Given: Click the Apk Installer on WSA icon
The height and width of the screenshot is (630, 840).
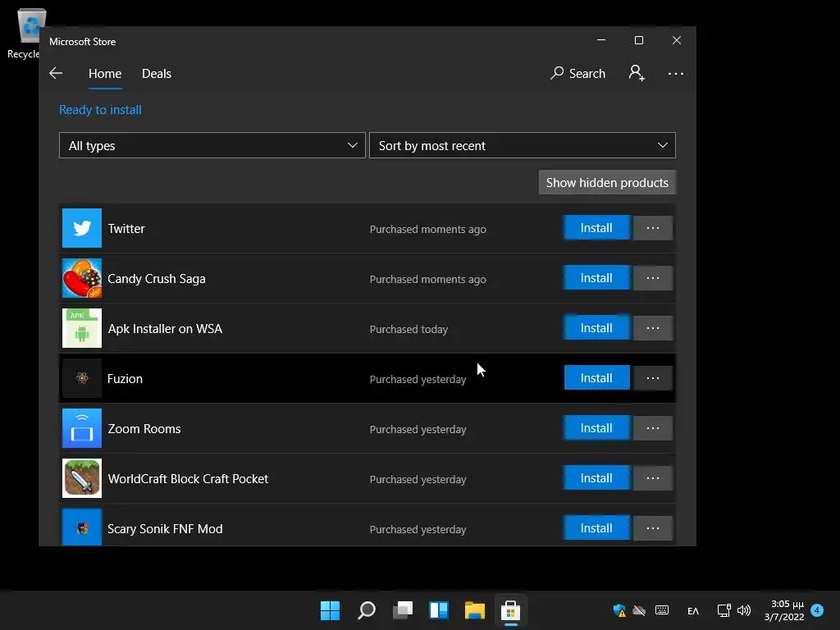Looking at the screenshot, I should [81, 328].
